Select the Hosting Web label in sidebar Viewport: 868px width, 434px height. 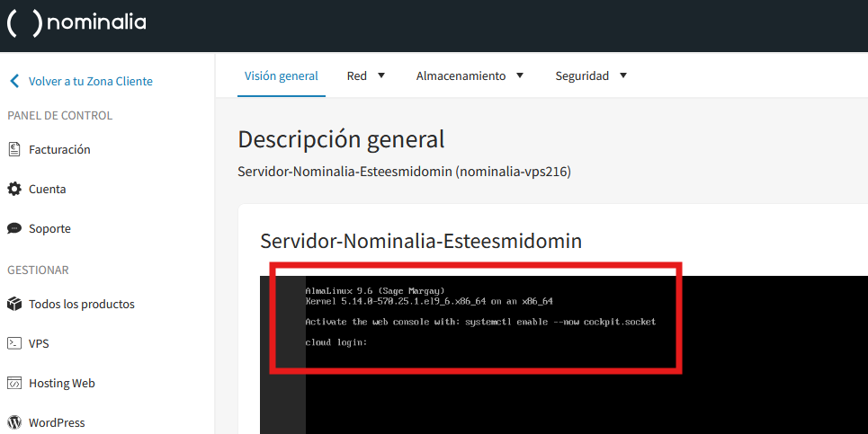pos(61,383)
